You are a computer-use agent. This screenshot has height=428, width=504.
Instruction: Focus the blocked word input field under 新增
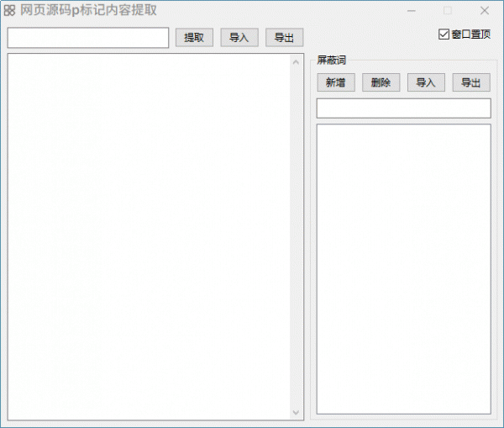point(403,108)
